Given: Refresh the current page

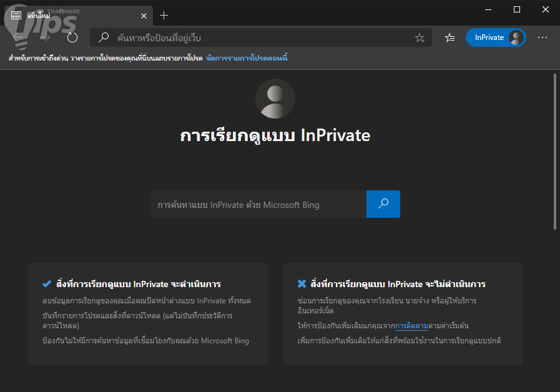Looking at the screenshot, I should tap(72, 37).
